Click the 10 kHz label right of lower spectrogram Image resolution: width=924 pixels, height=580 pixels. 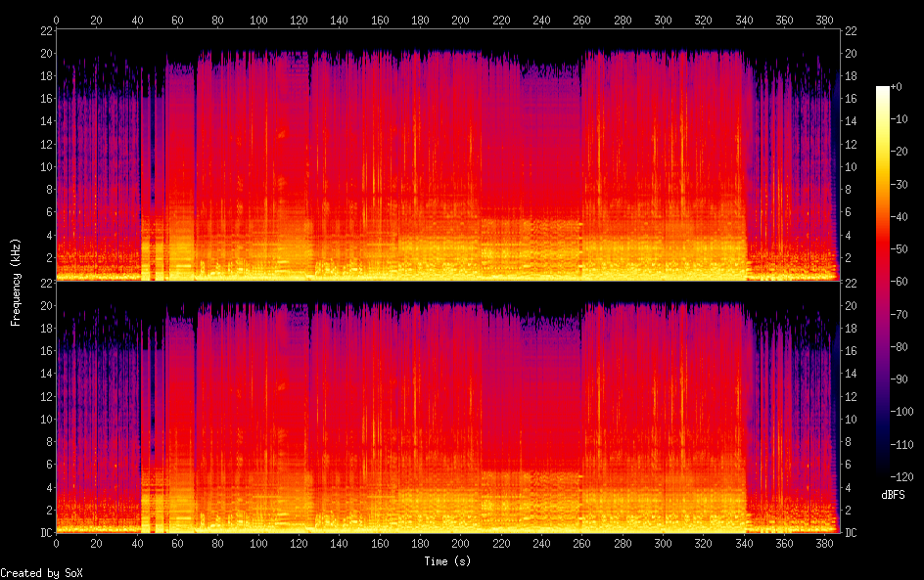851,419
